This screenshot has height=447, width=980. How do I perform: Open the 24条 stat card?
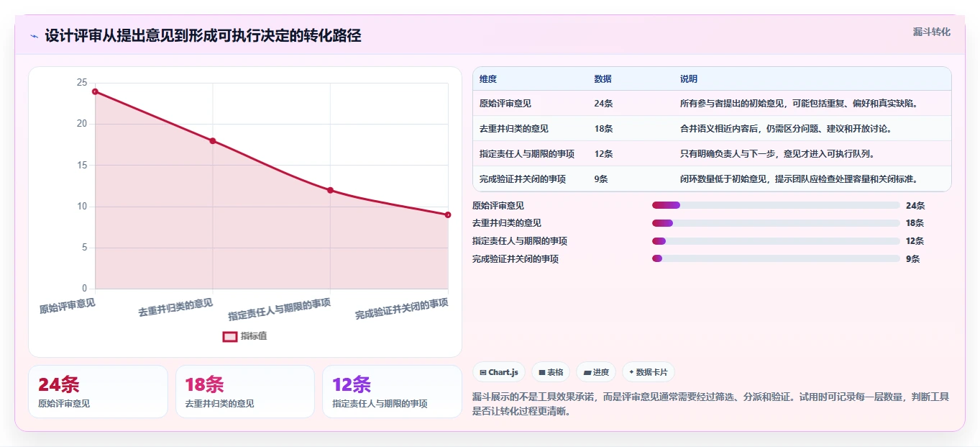pyautogui.click(x=98, y=392)
